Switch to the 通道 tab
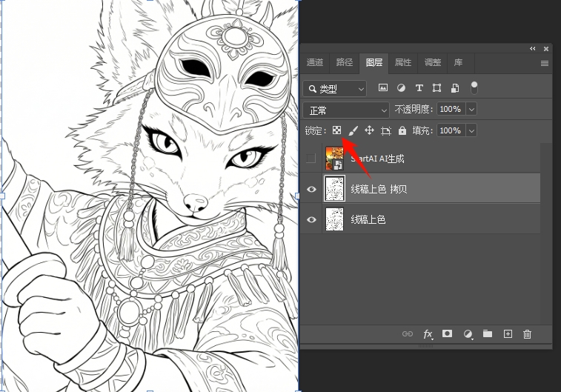 (315, 63)
